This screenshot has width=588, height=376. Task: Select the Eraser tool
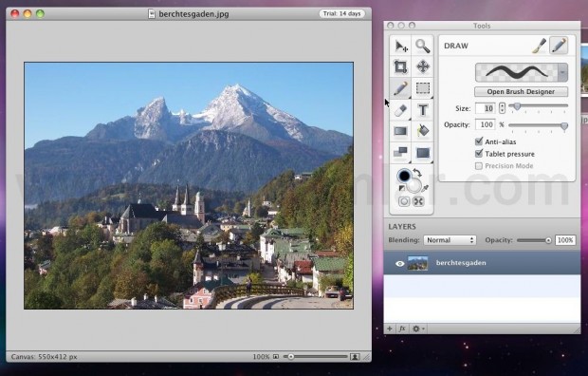[400, 110]
